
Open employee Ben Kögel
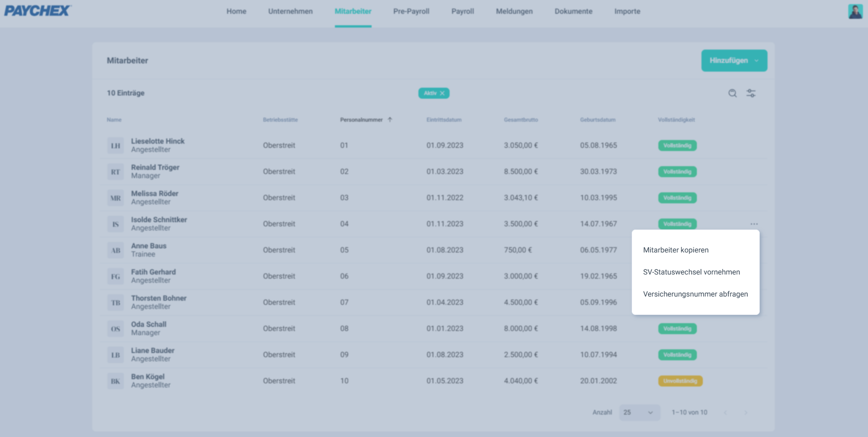click(148, 377)
